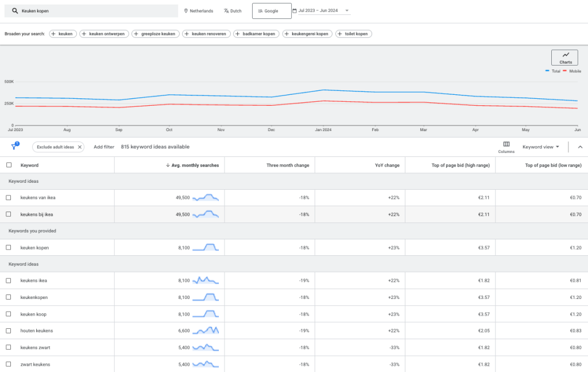Sort by the Keyword column header

click(x=29, y=165)
